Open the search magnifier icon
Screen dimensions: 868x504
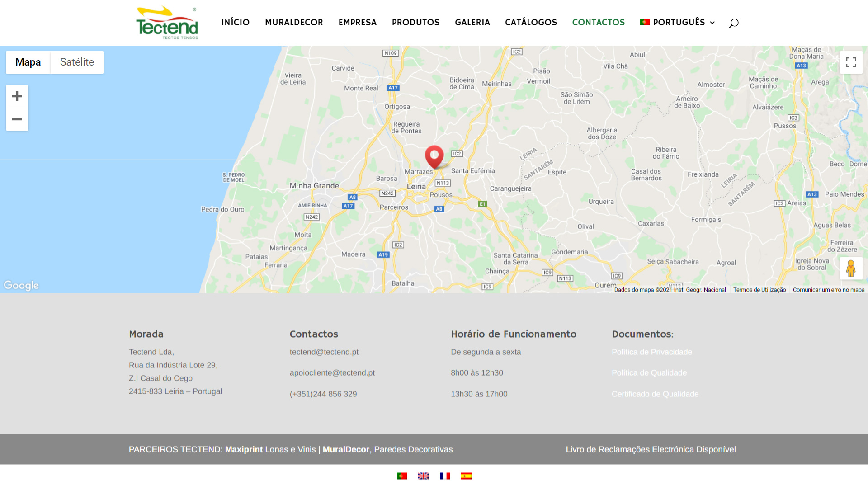click(x=733, y=23)
